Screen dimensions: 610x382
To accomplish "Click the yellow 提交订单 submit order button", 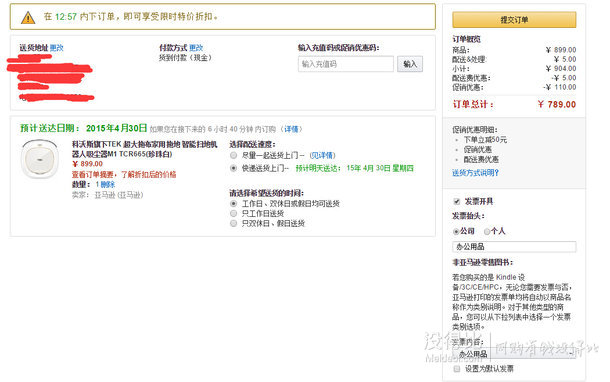I will [x=514, y=19].
